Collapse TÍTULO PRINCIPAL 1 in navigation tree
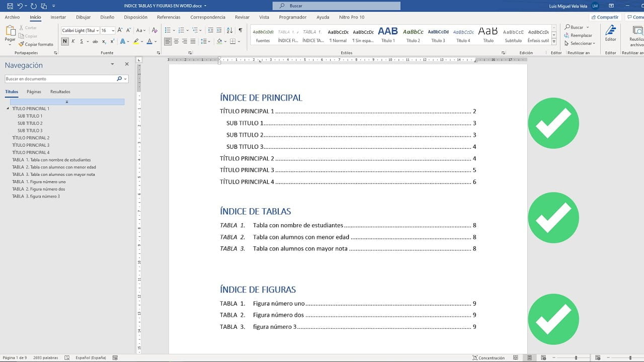Viewport: 644px width, 362px height. click(8, 109)
